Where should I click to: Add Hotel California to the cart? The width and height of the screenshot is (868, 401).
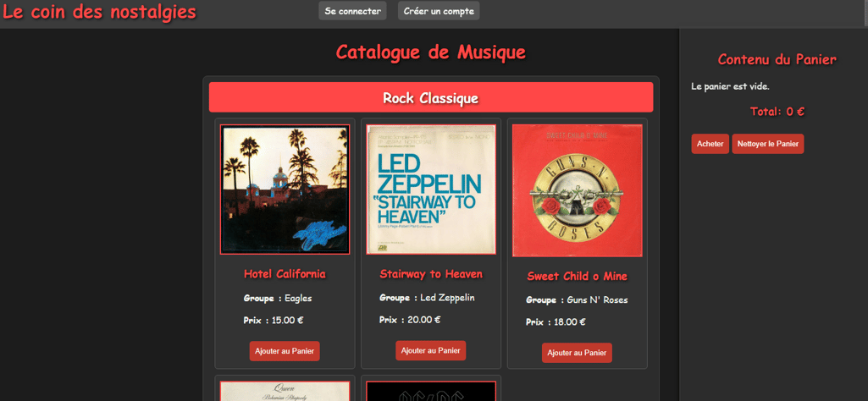(285, 351)
